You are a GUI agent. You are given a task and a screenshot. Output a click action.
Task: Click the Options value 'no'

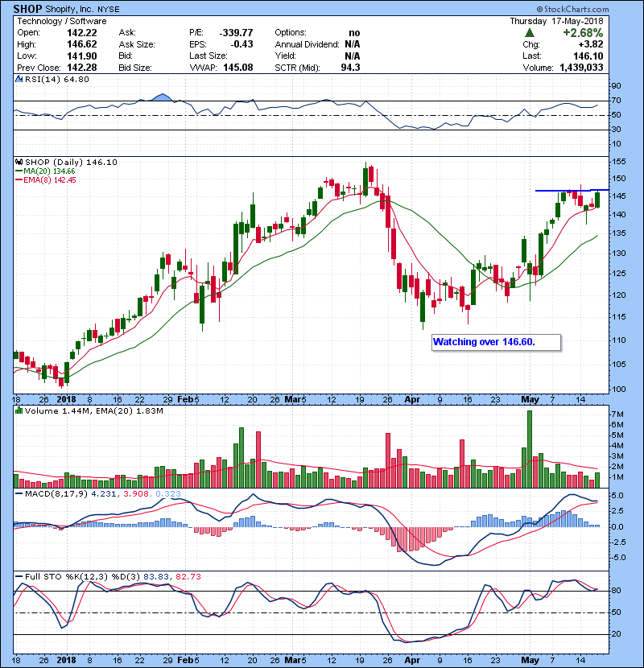[354, 33]
